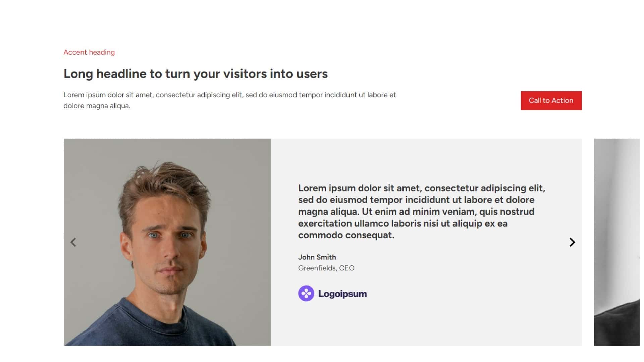This screenshot has height=362, width=644.
Task: Open the partially visible next slide image
Action: [x=617, y=242]
